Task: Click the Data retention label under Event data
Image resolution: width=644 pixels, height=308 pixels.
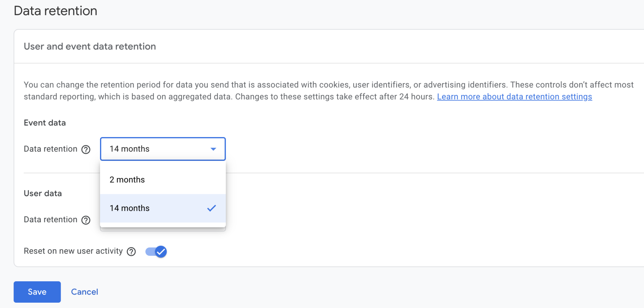Action: 50,149
